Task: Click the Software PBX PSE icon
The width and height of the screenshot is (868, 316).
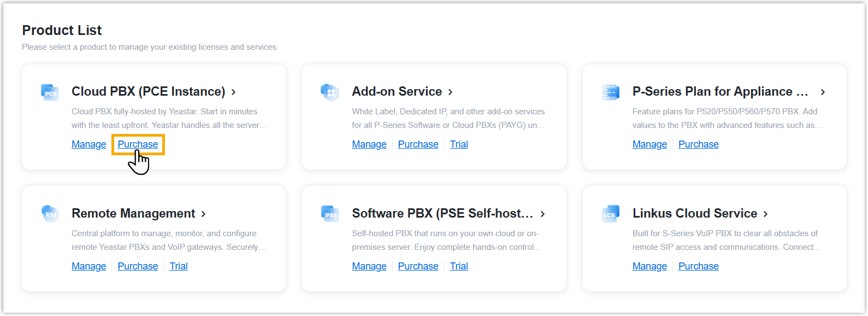Action: [330, 214]
